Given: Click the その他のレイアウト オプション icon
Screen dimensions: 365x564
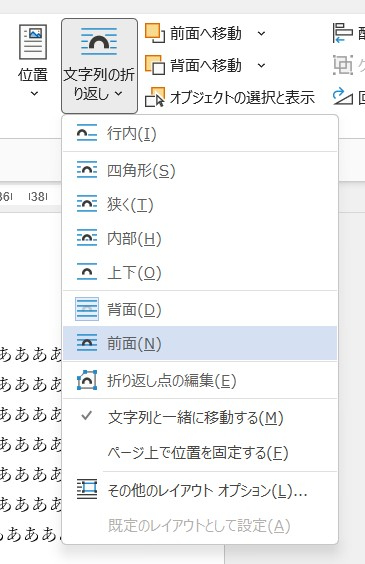Looking at the screenshot, I should [87, 490].
